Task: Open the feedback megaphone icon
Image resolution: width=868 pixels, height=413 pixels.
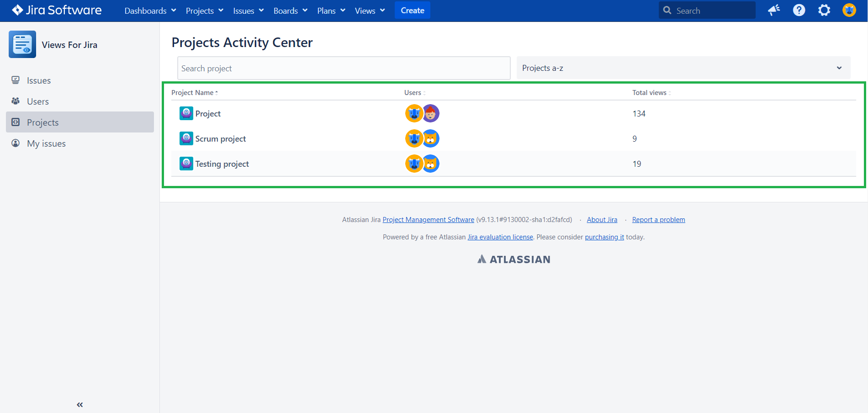Action: 774,10
